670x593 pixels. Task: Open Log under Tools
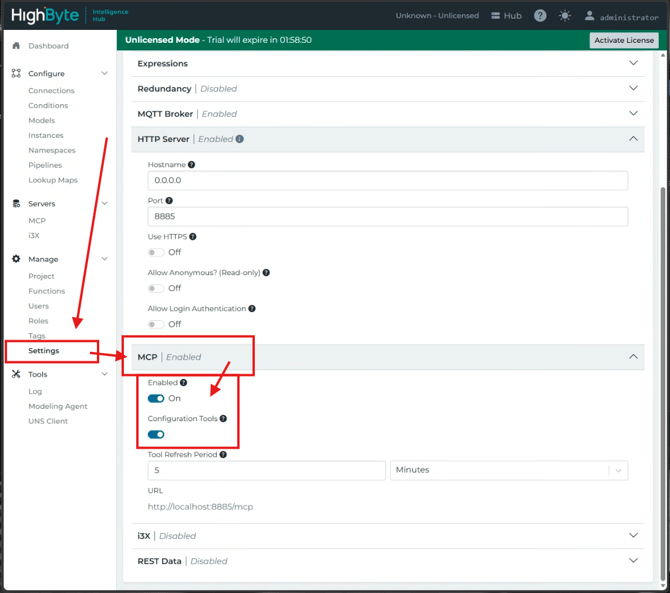(x=35, y=391)
